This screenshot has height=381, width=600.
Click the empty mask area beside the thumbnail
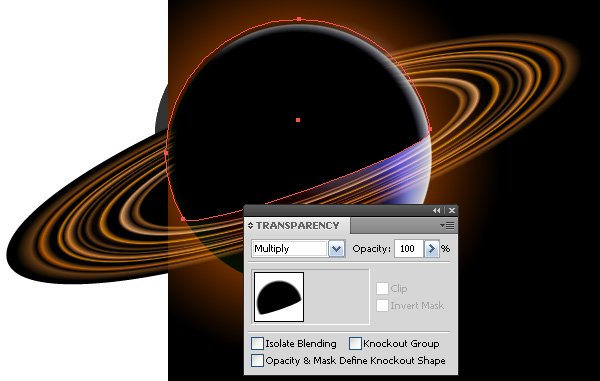click(337, 297)
